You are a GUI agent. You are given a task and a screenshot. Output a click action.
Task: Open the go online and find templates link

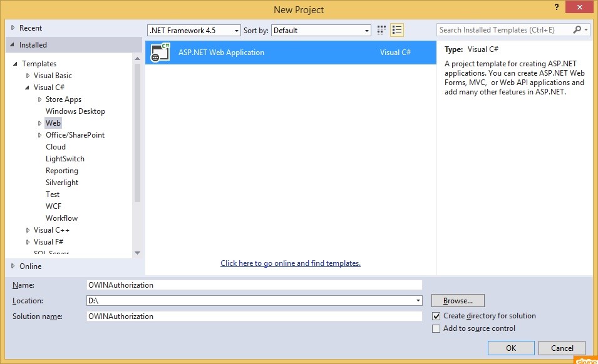pyautogui.click(x=291, y=263)
